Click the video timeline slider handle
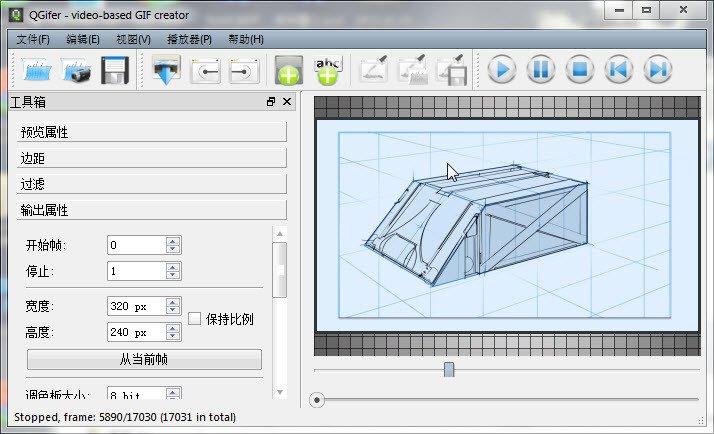 449,370
